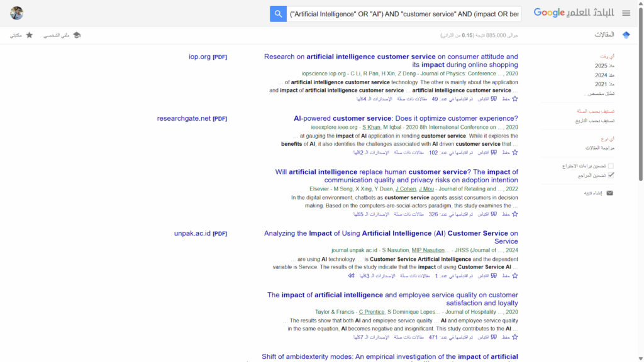Click the Google Scholar logo
The width and height of the screenshot is (644, 362).
574,13
